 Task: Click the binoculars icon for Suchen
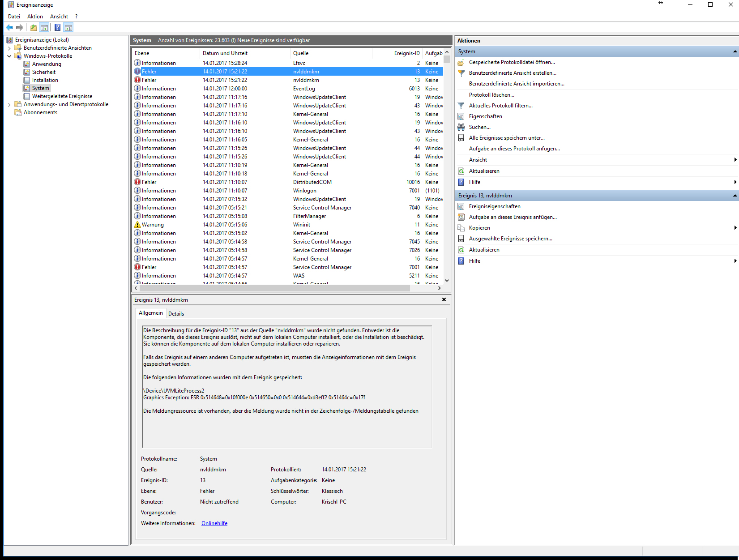(x=461, y=127)
